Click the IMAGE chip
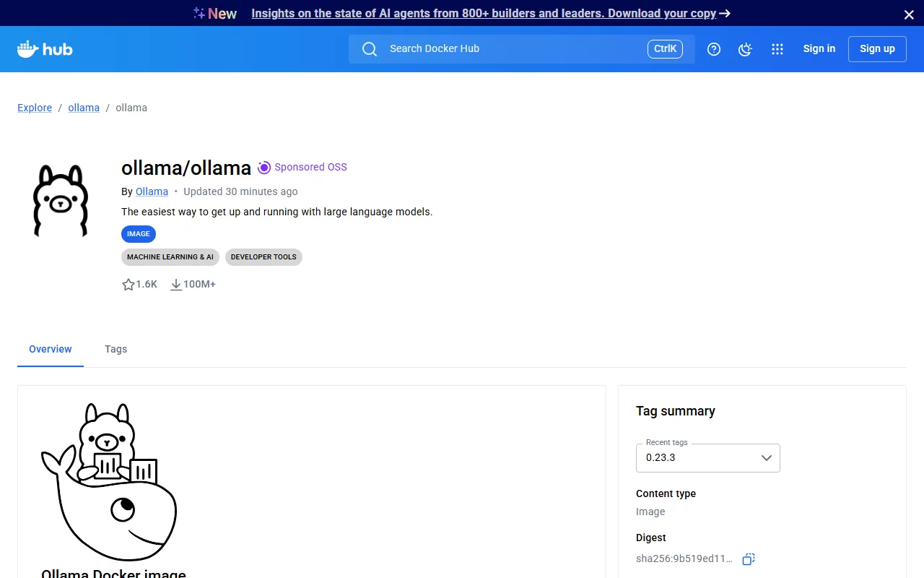The image size is (924, 578). tap(139, 234)
